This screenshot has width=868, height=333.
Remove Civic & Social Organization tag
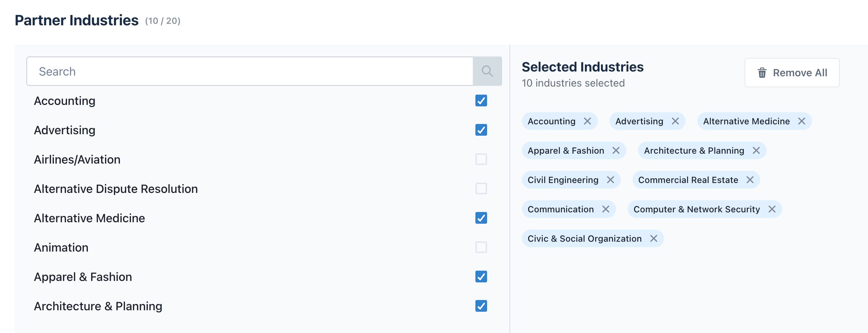pyautogui.click(x=654, y=238)
